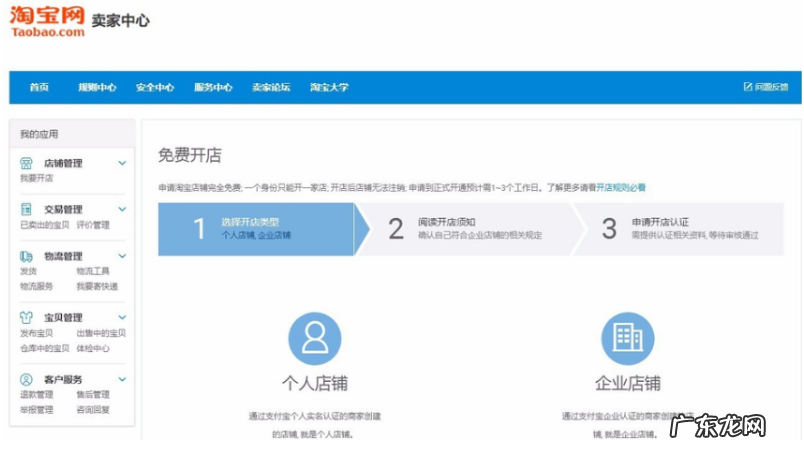This screenshot has height=455, width=804.
Task: Click the 问题反馈 edit icon
Action: [x=748, y=87]
